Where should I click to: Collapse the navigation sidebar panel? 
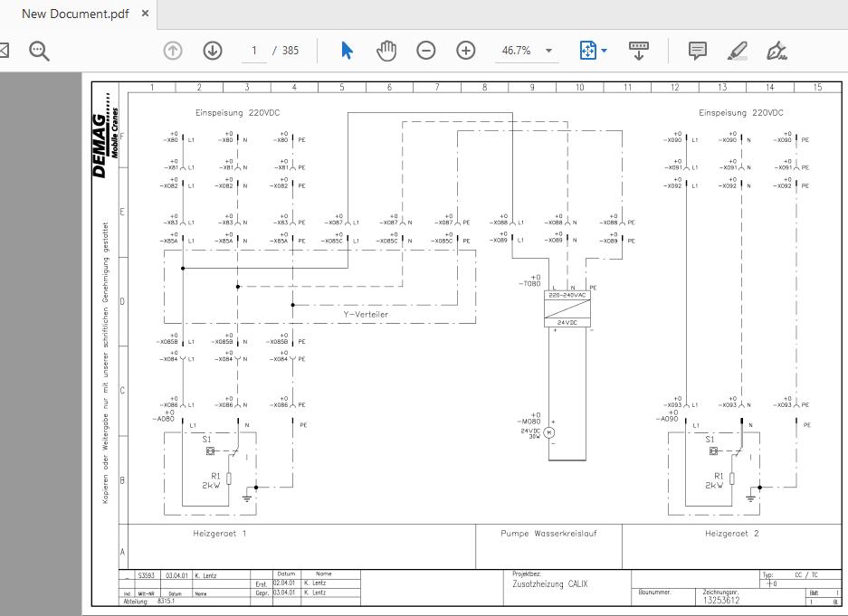(x=5, y=51)
